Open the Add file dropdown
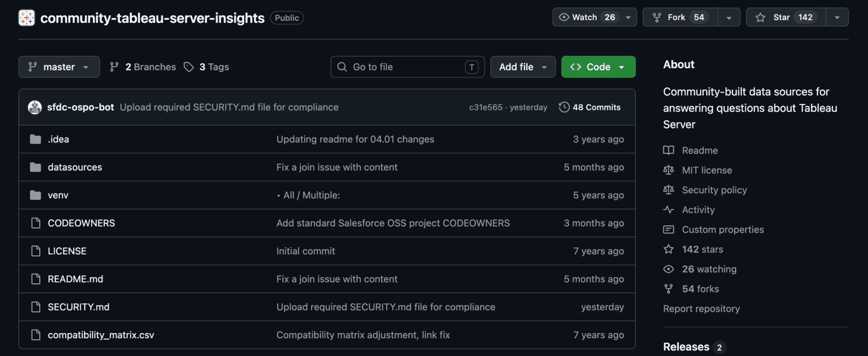This screenshot has width=868, height=356. tap(523, 67)
